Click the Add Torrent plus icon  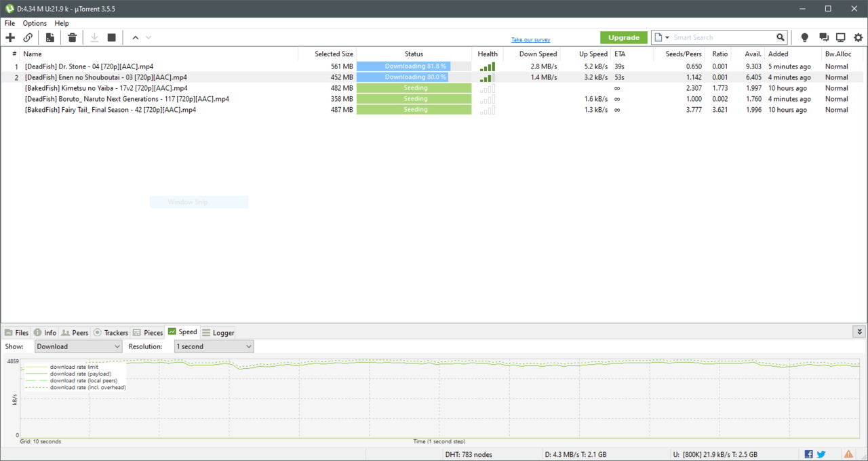pos(10,38)
